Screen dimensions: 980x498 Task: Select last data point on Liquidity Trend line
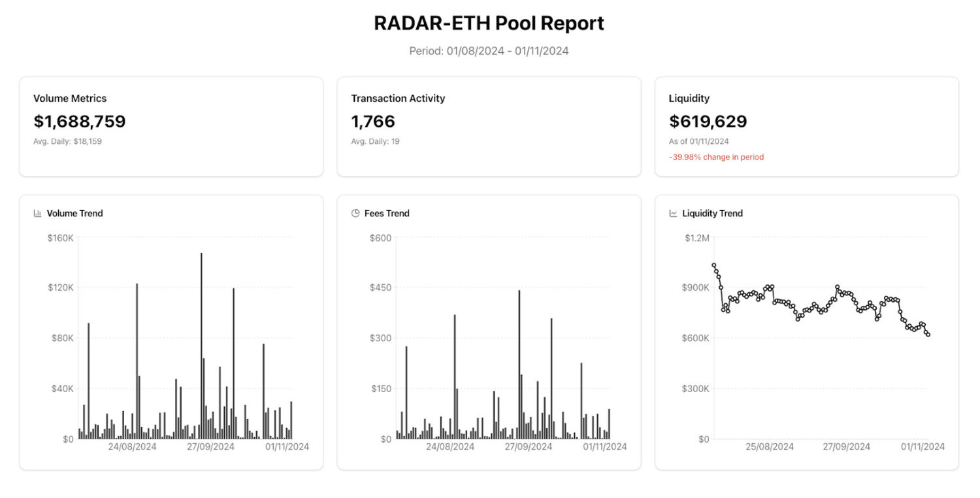(928, 335)
